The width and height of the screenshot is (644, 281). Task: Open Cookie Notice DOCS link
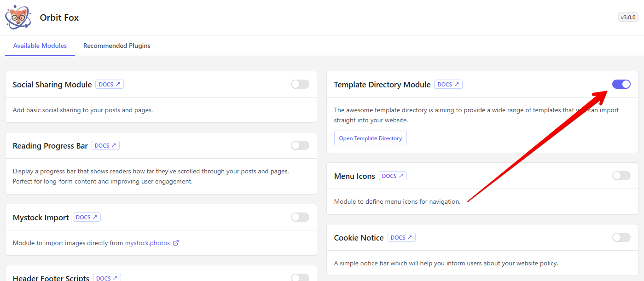(401, 238)
